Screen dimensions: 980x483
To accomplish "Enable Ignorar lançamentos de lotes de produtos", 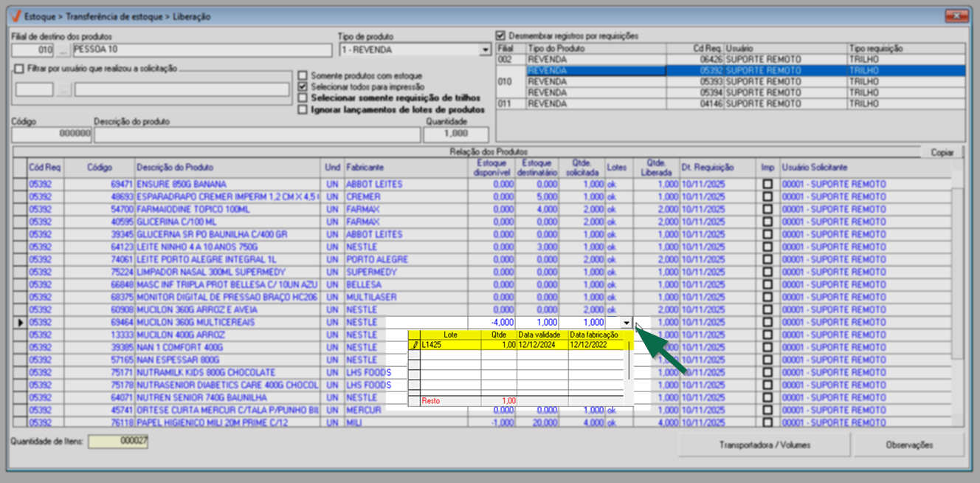I will [x=302, y=109].
